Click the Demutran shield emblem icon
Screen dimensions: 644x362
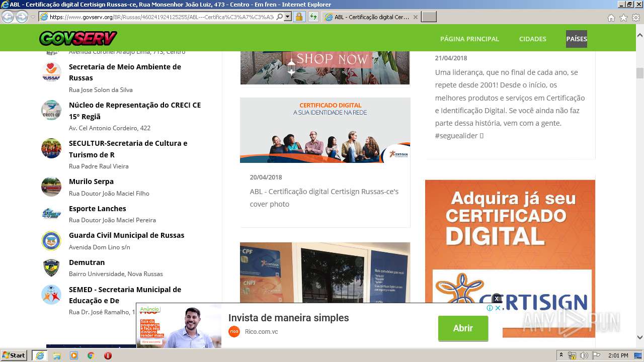click(51, 267)
